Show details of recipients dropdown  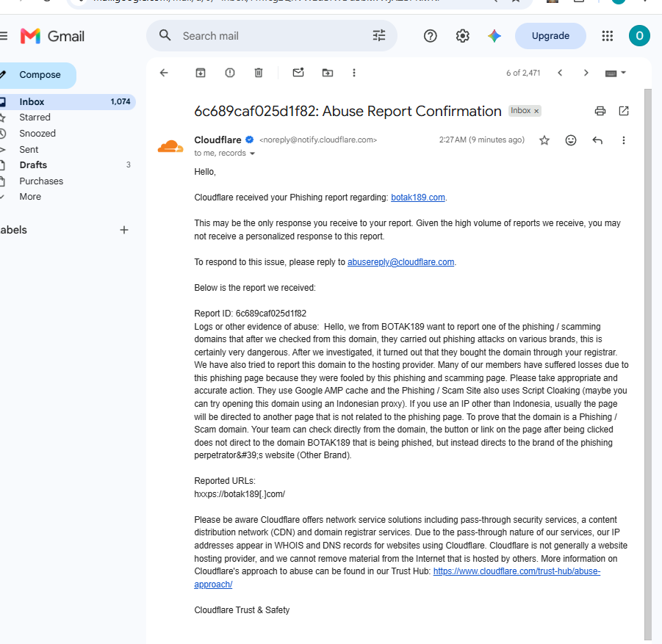tap(253, 153)
